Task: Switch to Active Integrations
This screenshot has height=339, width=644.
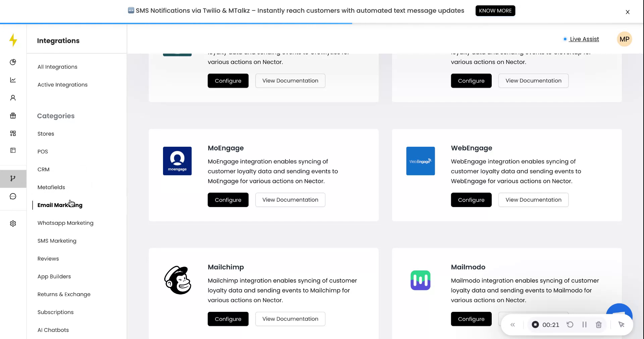Action: point(62,85)
